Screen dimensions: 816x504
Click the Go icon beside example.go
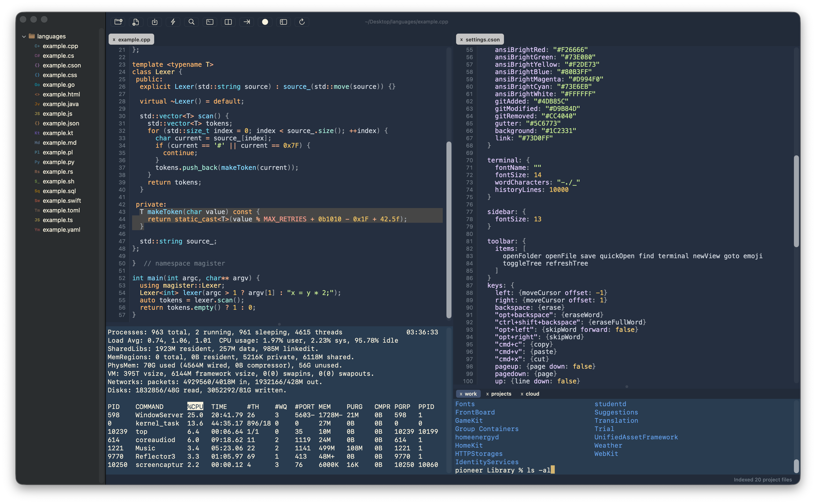[37, 85]
